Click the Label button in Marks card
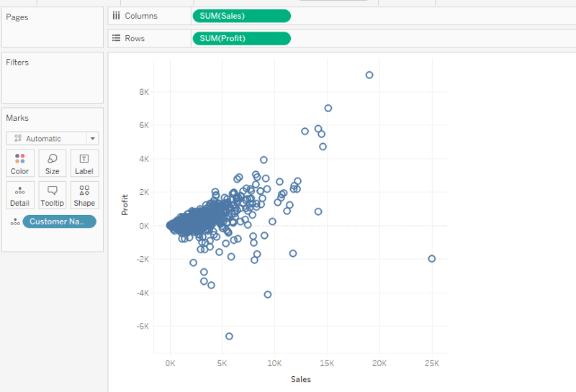Viewport: 576px width, 392px height. coord(84,163)
